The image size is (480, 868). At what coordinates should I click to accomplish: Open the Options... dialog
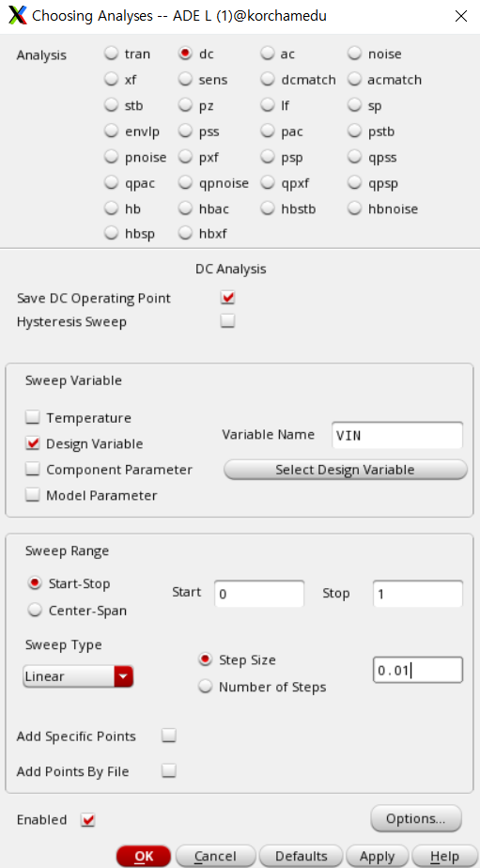point(416,819)
